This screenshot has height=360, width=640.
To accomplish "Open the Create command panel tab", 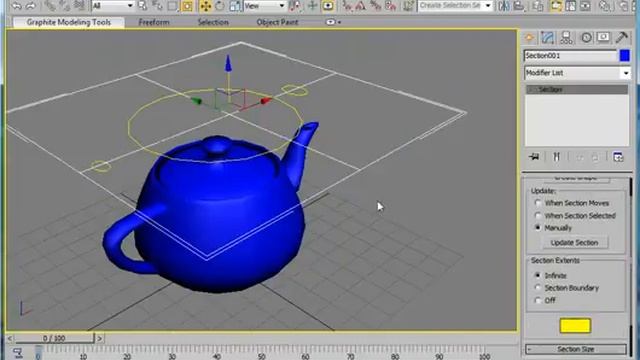I will point(529,38).
